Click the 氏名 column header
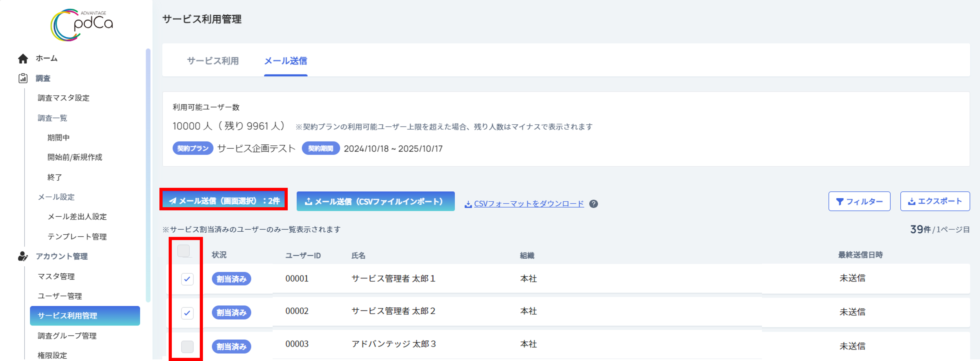Image resolution: width=980 pixels, height=361 pixels. pos(358,255)
